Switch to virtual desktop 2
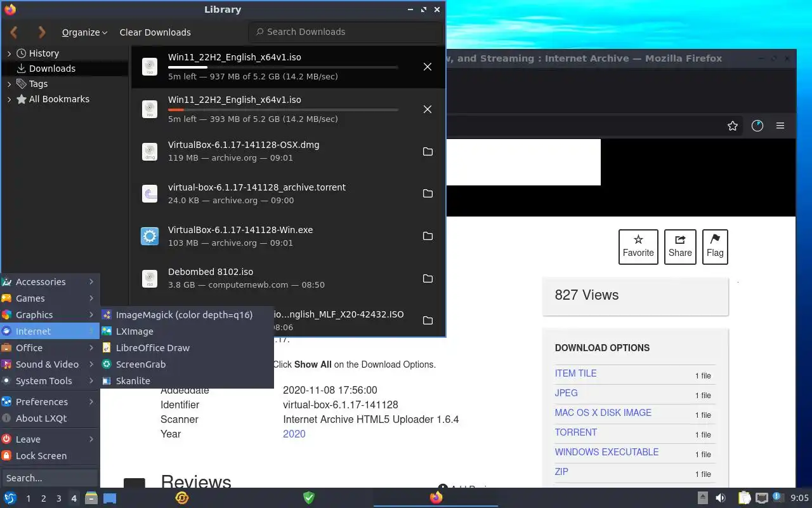Image resolution: width=812 pixels, height=508 pixels. point(43,498)
